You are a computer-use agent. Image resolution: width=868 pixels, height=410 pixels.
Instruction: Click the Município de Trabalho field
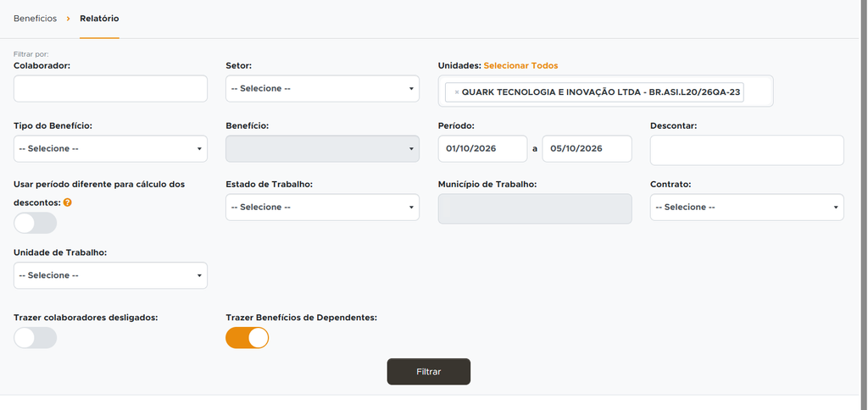tap(535, 208)
